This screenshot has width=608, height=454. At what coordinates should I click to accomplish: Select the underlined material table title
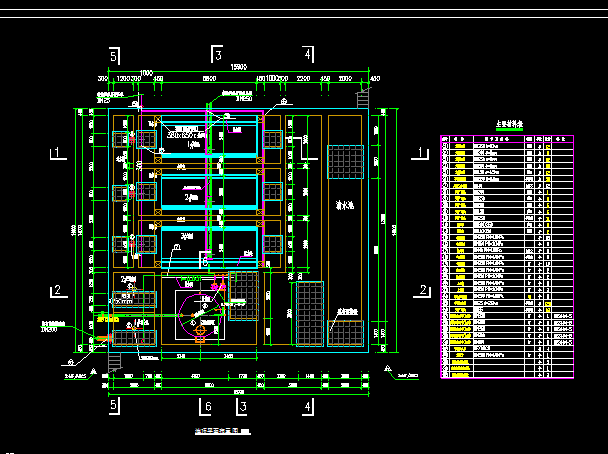[510, 125]
